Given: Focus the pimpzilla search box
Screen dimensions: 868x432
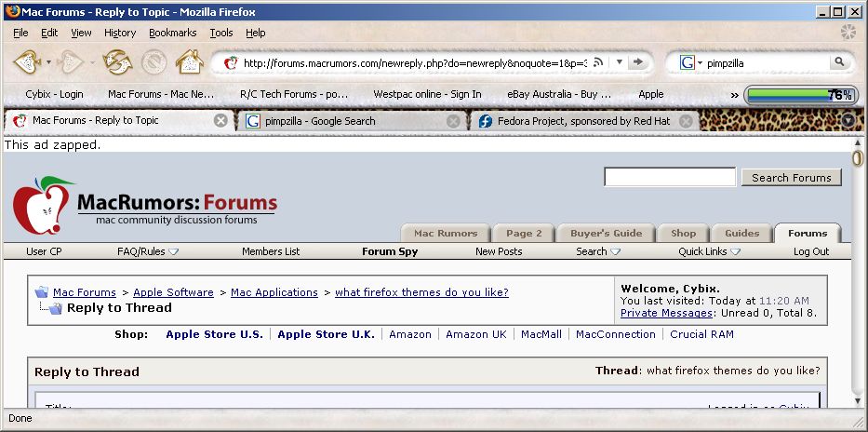Looking at the screenshot, I should pyautogui.click(x=767, y=62).
